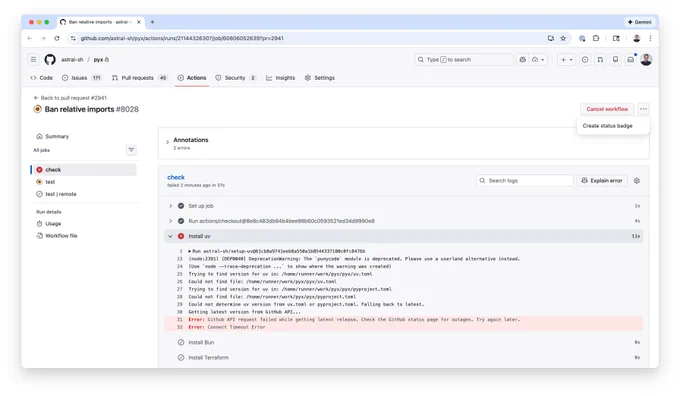
Task: Click the GitHub Octocat logo
Action: (x=50, y=59)
